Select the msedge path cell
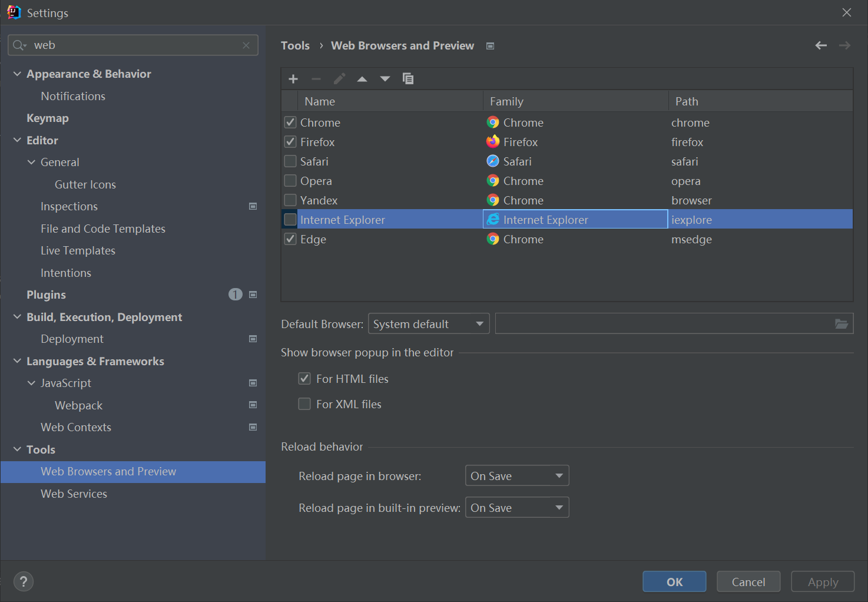868x602 pixels. point(761,239)
